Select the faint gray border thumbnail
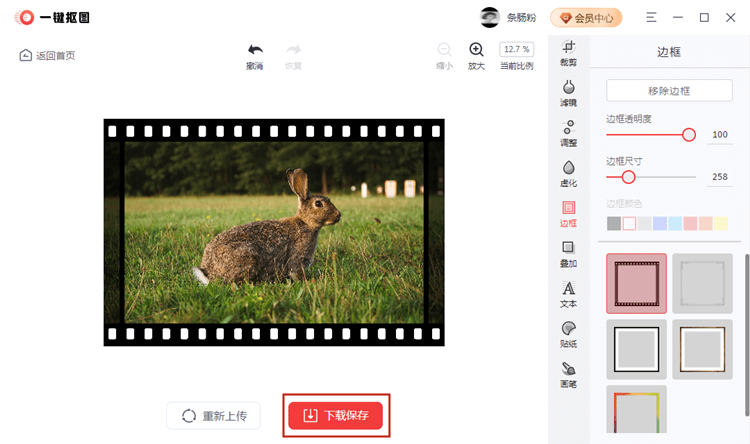The width and height of the screenshot is (750, 444). (703, 284)
